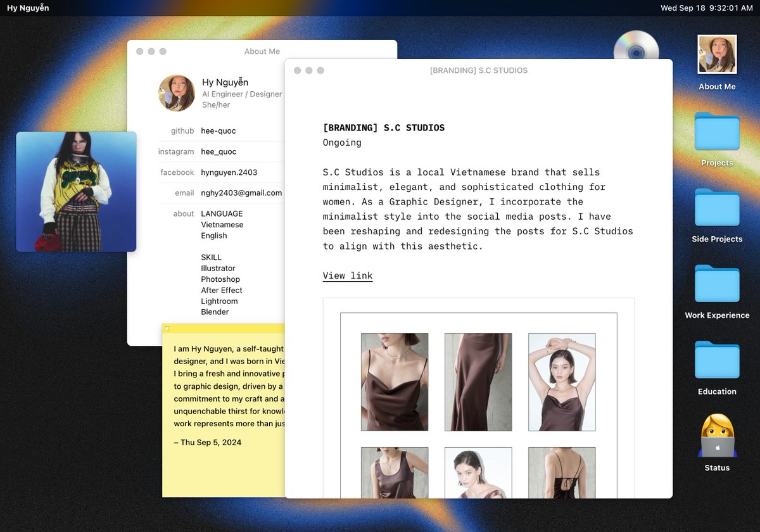The height and width of the screenshot is (532, 760).
Task: Open the Work Experience folder
Action: pyautogui.click(x=717, y=283)
